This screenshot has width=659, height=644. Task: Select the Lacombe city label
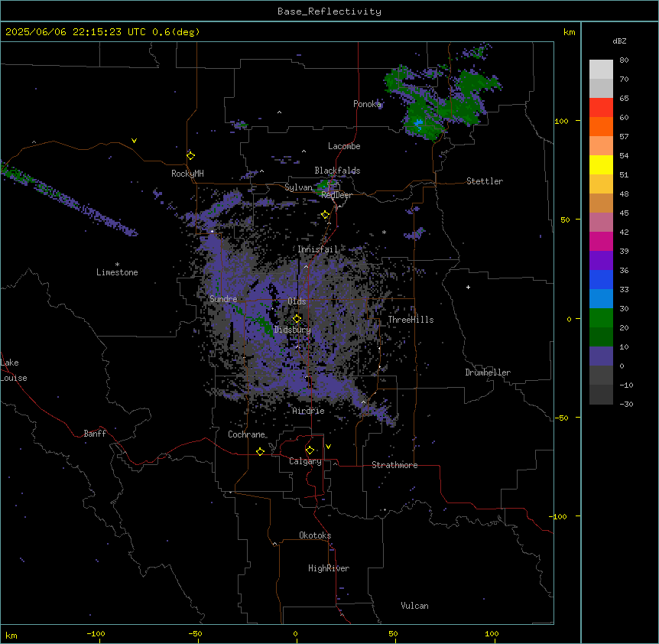pos(344,146)
